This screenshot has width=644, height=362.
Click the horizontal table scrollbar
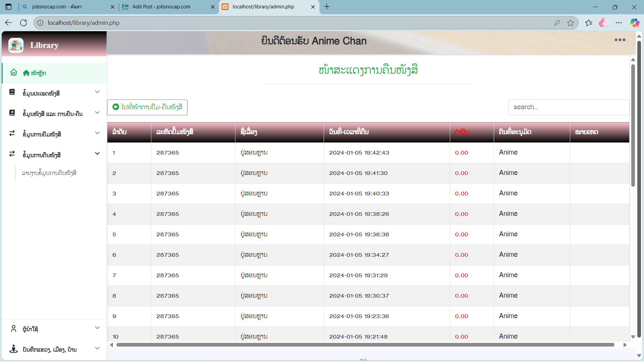365,345
